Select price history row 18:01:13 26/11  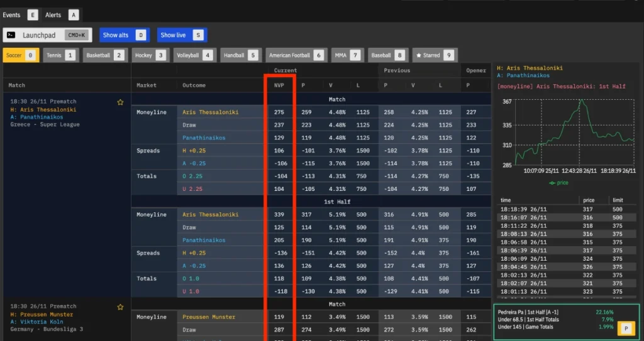tap(566, 292)
